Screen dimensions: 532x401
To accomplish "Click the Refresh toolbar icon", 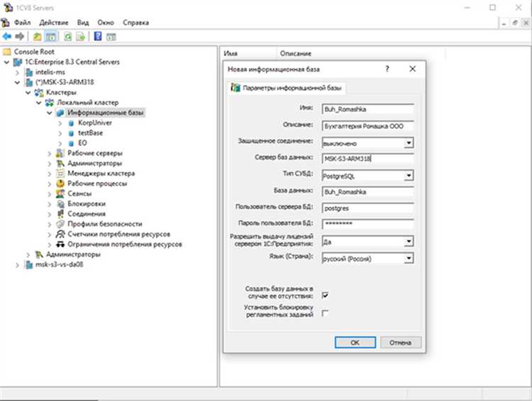I will 68,36.
